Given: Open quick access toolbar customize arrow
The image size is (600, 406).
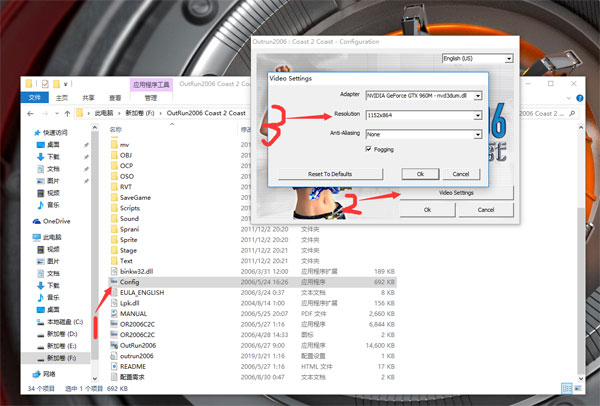Looking at the screenshot, I should point(66,84).
